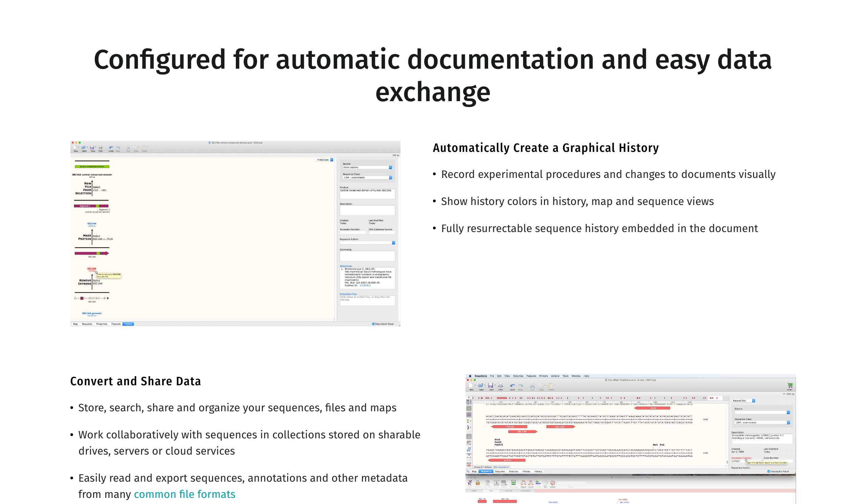Screen dimensions: 866x504
Task: Click Save icon in Cor cDNA1 sequence screenshot
Action: pyautogui.click(x=491, y=386)
